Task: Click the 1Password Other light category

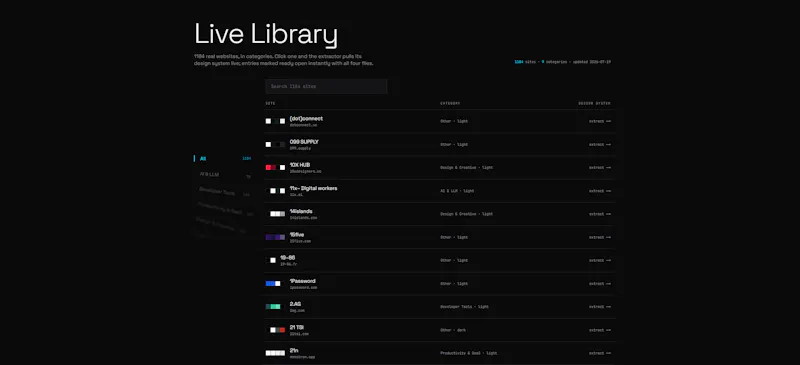Action: pyautogui.click(x=454, y=283)
